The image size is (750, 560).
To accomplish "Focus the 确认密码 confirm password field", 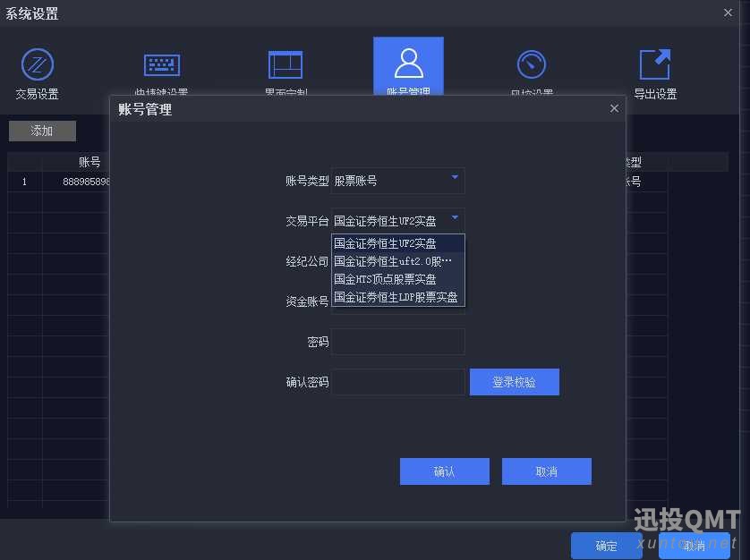I will click(398, 382).
